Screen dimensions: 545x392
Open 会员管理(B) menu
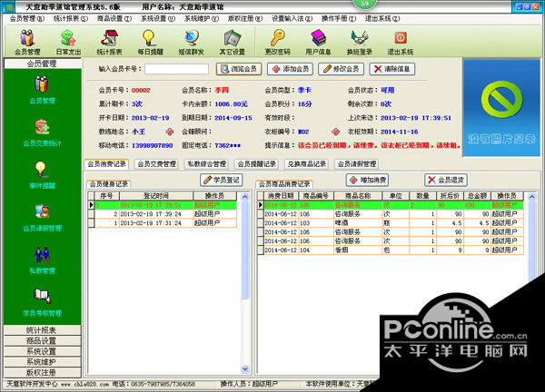(x=27, y=19)
